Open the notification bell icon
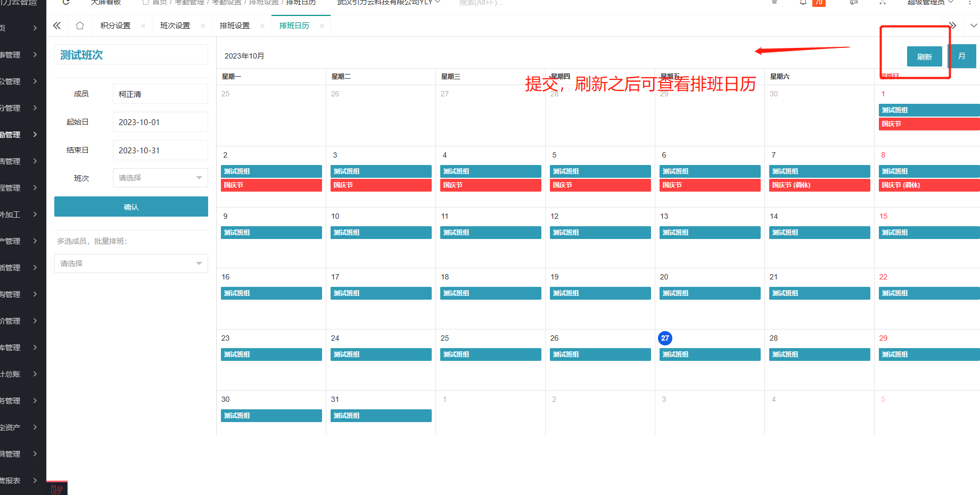Viewport: 980px width, 495px height. point(803,3)
